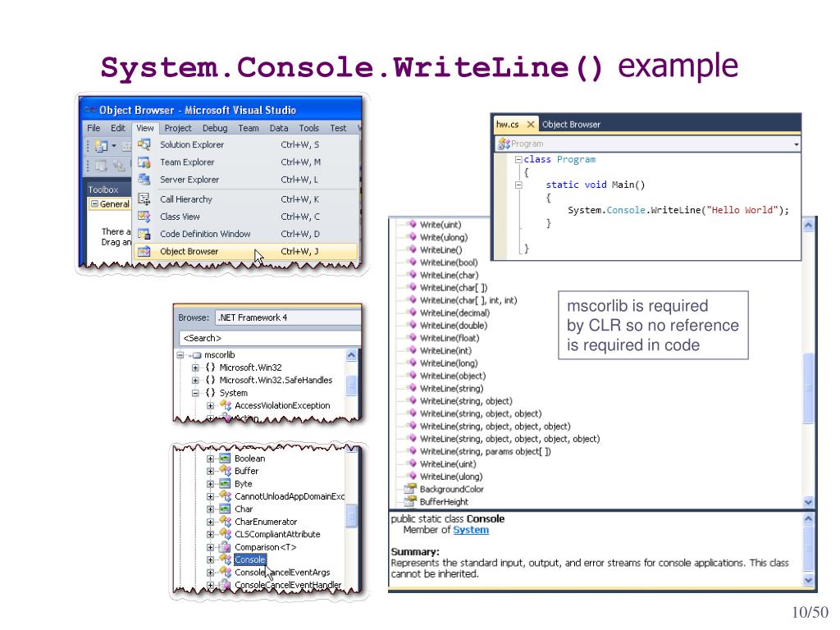
Task: Open the Browse .NET Framework 4 combo box
Action: click(288, 317)
